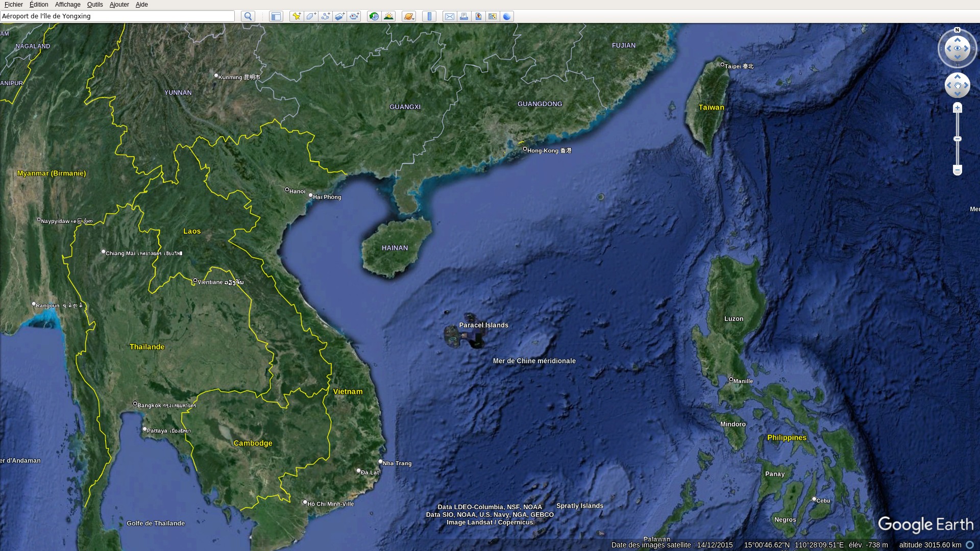Add a new placemark pin

pos(296,16)
